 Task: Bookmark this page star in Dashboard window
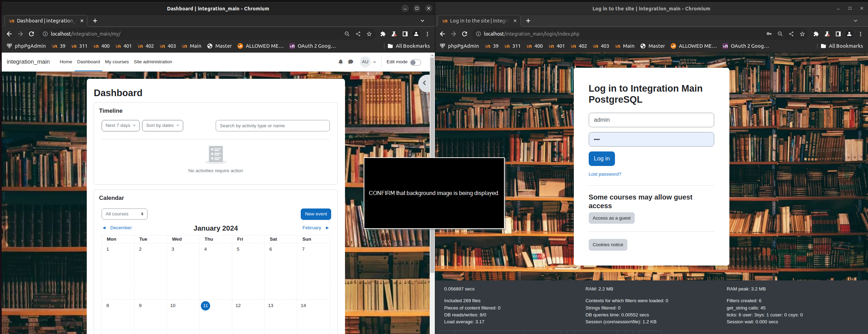pos(369,34)
